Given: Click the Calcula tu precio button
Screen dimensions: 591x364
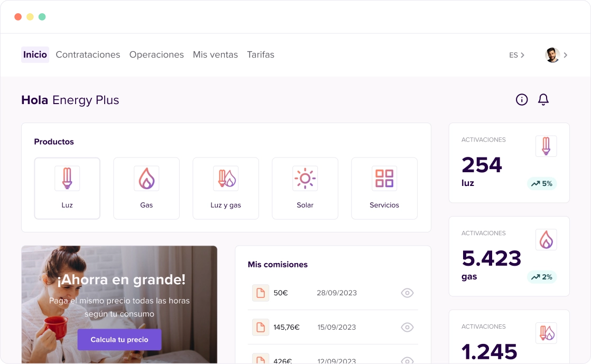Looking at the screenshot, I should pyautogui.click(x=119, y=340).
